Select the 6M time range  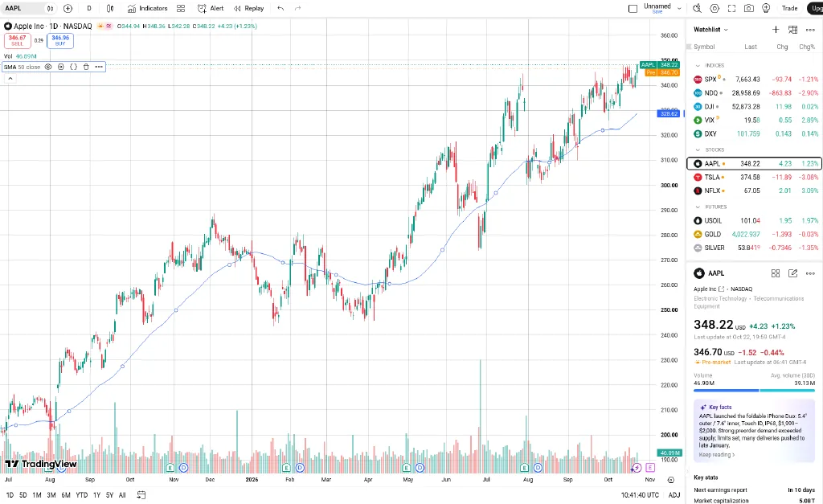point(66,495)
